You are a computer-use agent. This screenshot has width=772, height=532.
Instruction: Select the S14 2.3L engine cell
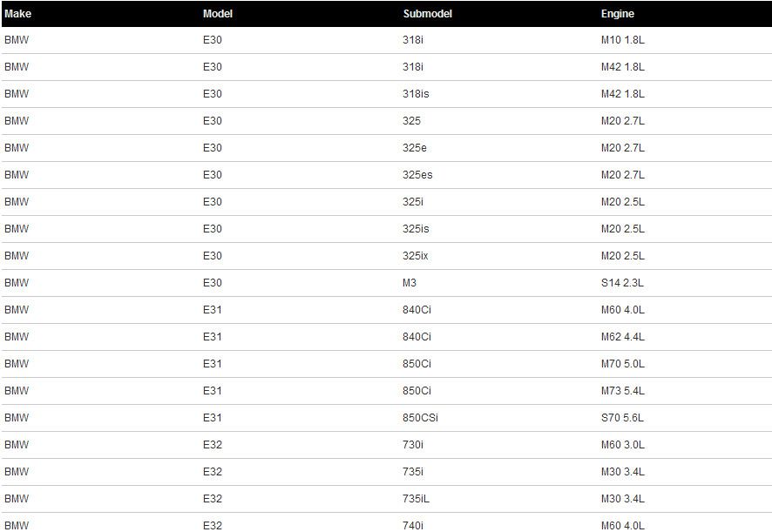coord(622,283)
